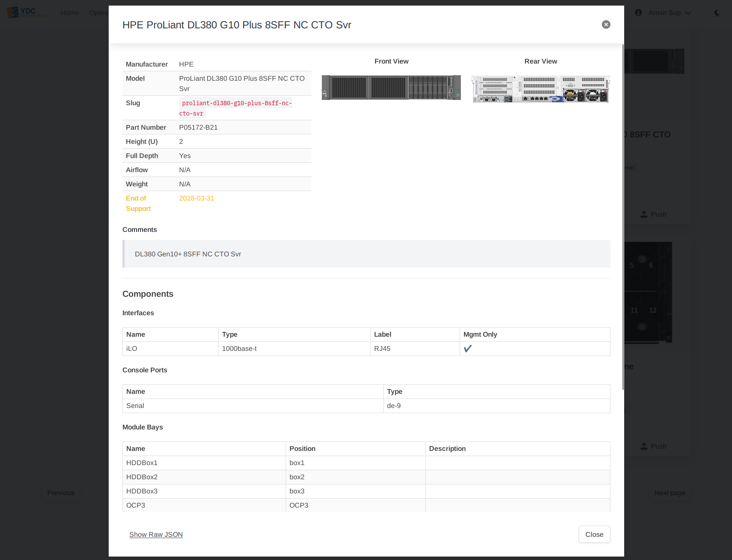
Task: Click the YDC logo in the navbar
Action: point(27,12)
